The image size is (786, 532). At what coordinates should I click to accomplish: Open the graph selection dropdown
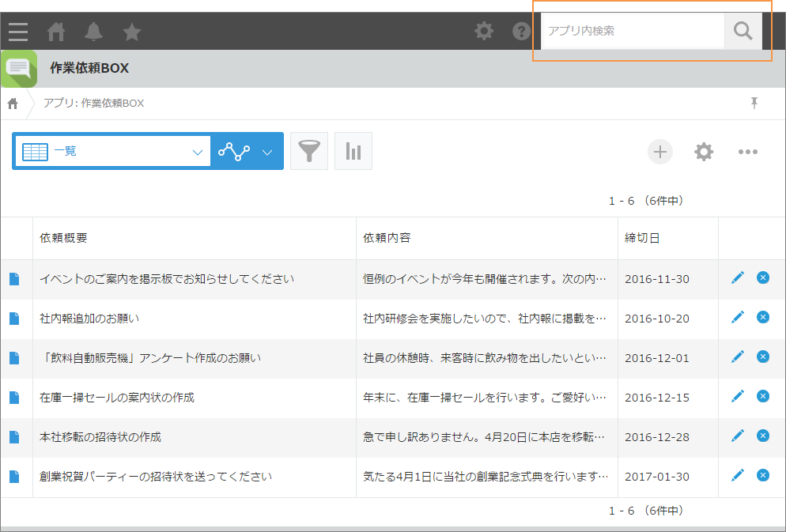[247, 151]
